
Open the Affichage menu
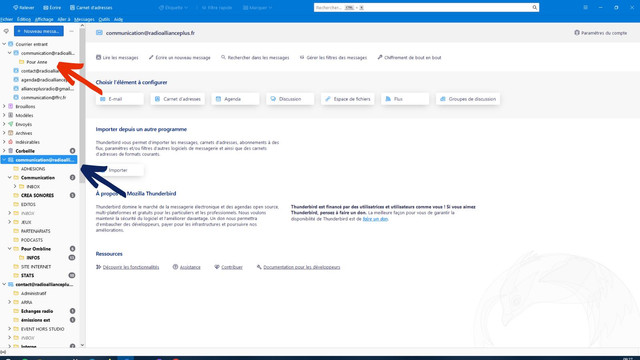(44, 19)
